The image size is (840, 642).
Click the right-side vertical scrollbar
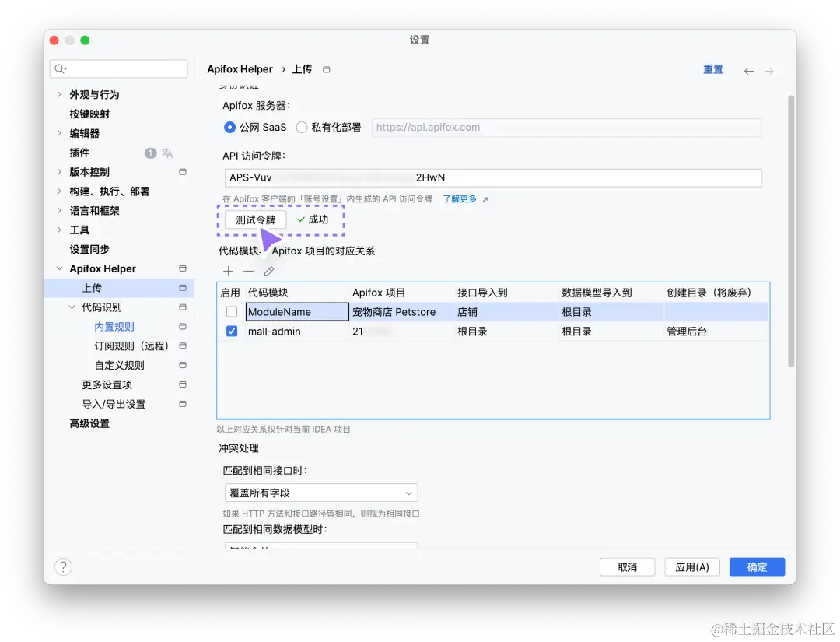(x=791, y=231)
